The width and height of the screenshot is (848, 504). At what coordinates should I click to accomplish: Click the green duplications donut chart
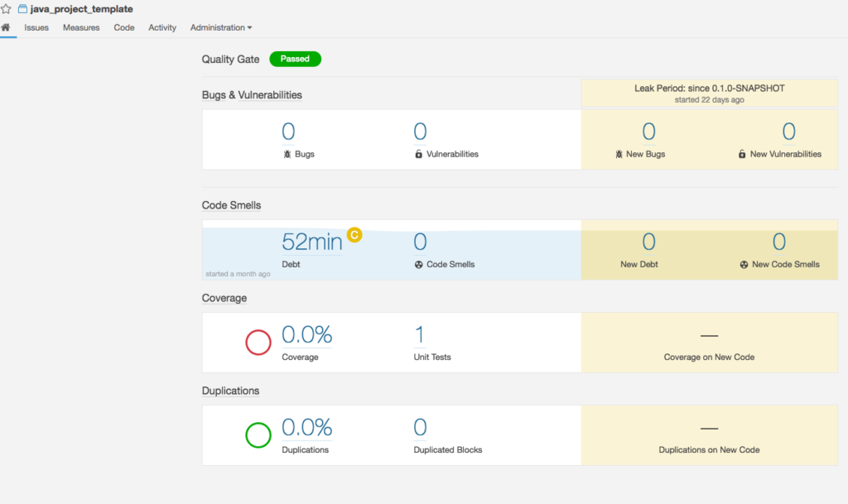[258, 434]
